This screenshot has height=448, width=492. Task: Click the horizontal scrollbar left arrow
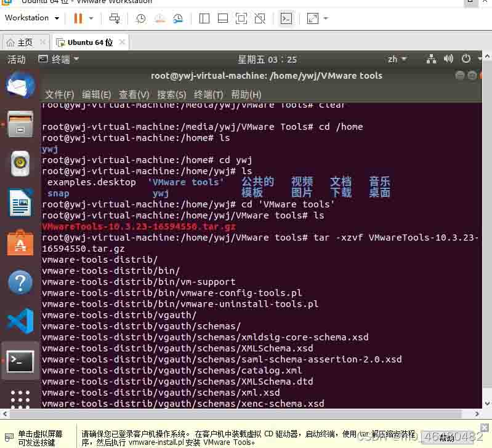[5, 414]
